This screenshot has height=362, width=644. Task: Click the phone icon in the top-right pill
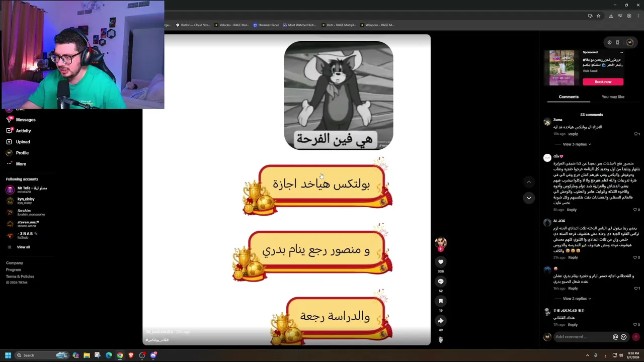point(618,42)
